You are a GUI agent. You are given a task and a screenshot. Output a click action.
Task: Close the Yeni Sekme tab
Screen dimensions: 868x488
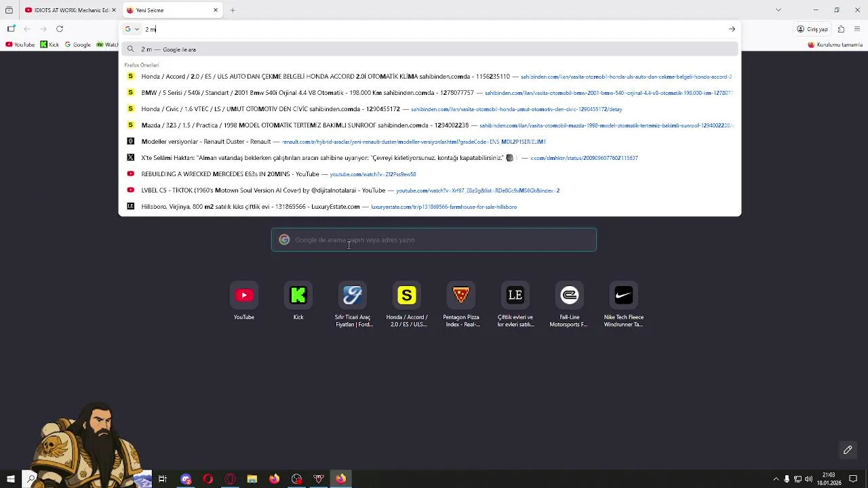click(216, 10)
